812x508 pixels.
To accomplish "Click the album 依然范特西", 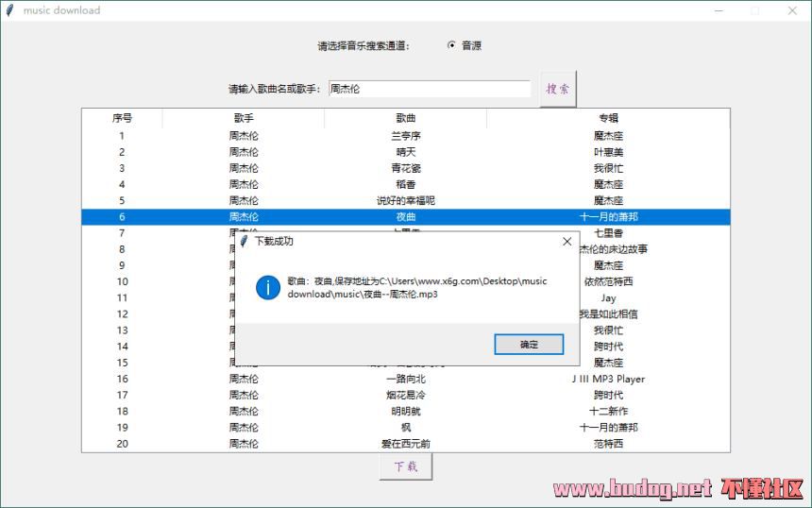I will point(608,281).
